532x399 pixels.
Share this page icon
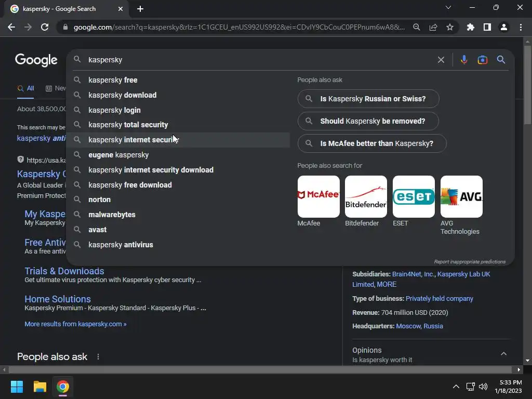tap(433, 27)
